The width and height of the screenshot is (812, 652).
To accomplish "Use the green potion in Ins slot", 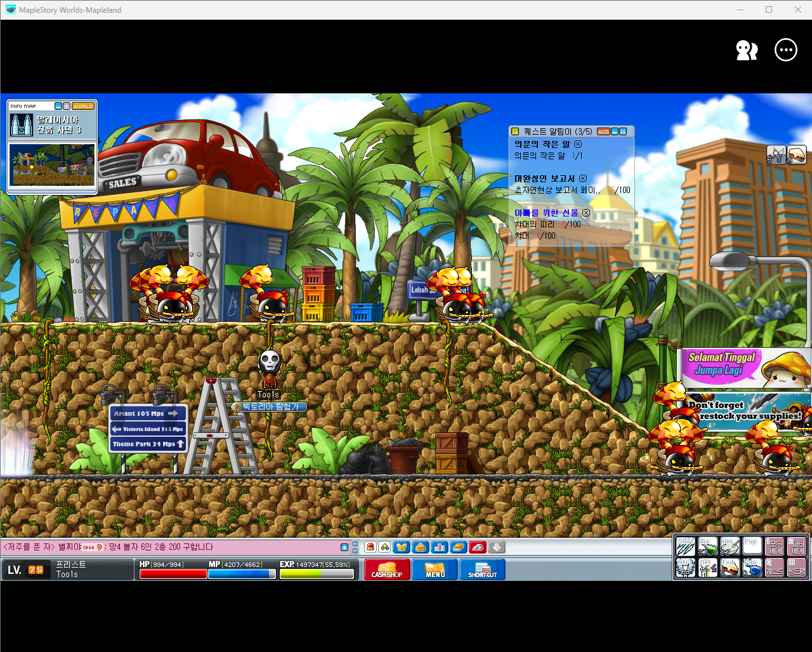I will (x=708, y=547).
